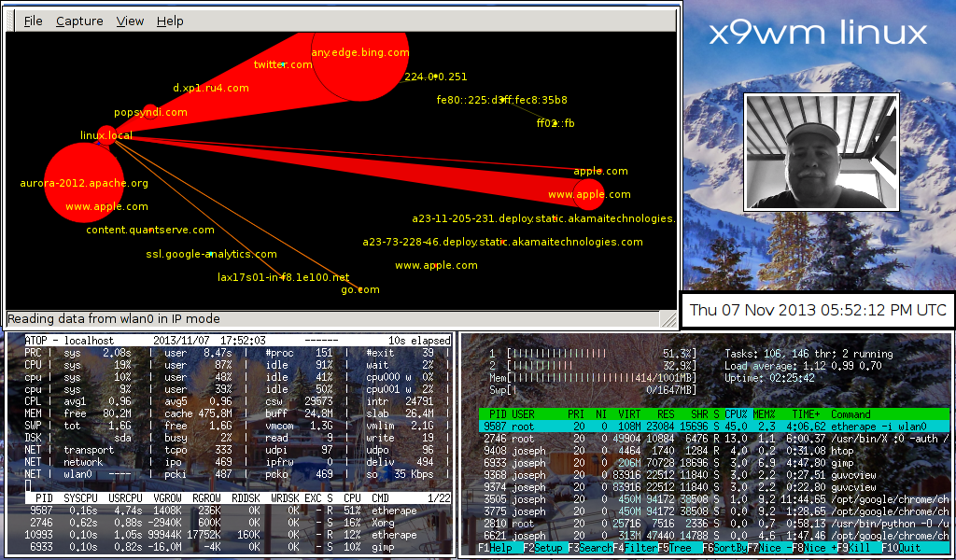Viewport: 956px width, 560px height.
Task: Click the EtherApe window resize grip
Action: coord(668,318)
